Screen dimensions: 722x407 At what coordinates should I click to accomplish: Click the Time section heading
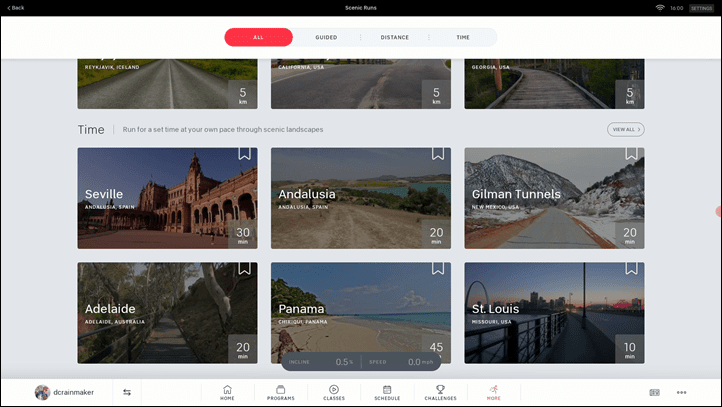coord(91,129)
